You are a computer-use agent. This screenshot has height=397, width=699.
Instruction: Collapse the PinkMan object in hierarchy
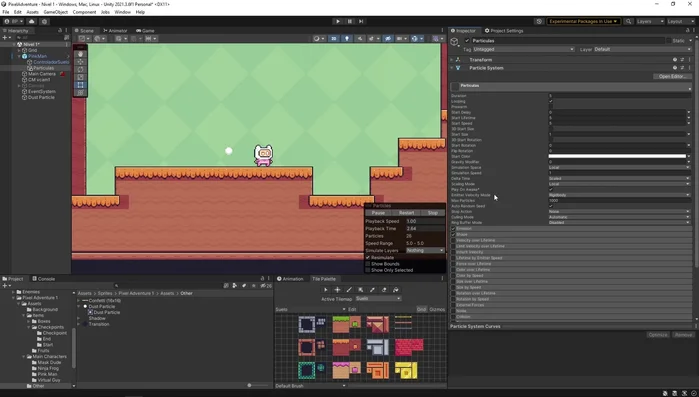pyautogui.click(x=19, y=56)
